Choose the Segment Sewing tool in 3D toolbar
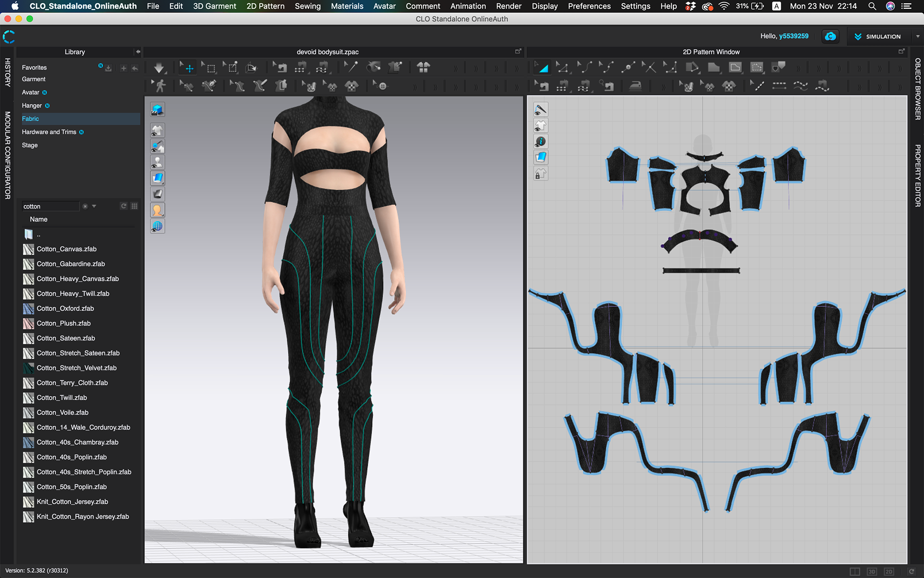This screenshot has width=924, height=578. tap(300, 68)
